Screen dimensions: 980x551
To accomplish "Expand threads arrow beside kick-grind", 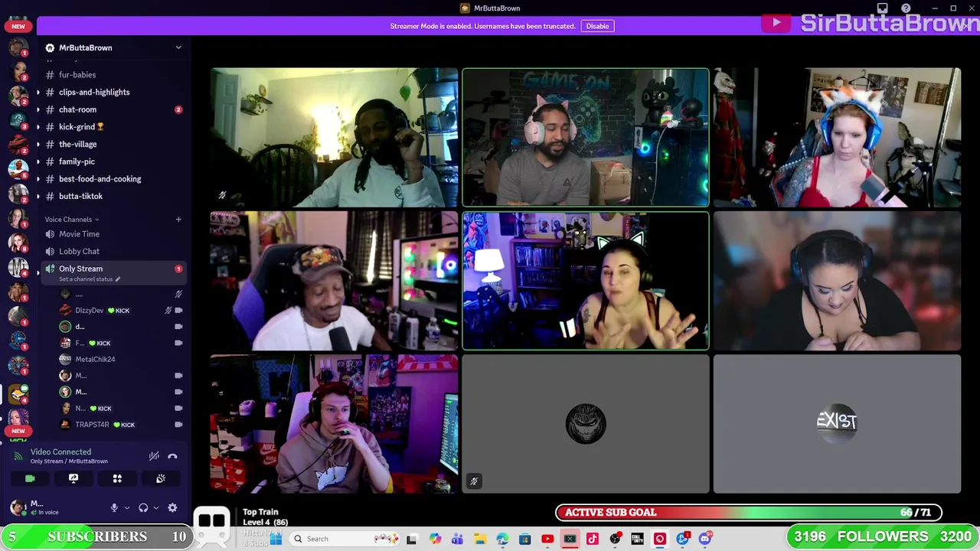I will pyautogui.click(x=38, y=127).
